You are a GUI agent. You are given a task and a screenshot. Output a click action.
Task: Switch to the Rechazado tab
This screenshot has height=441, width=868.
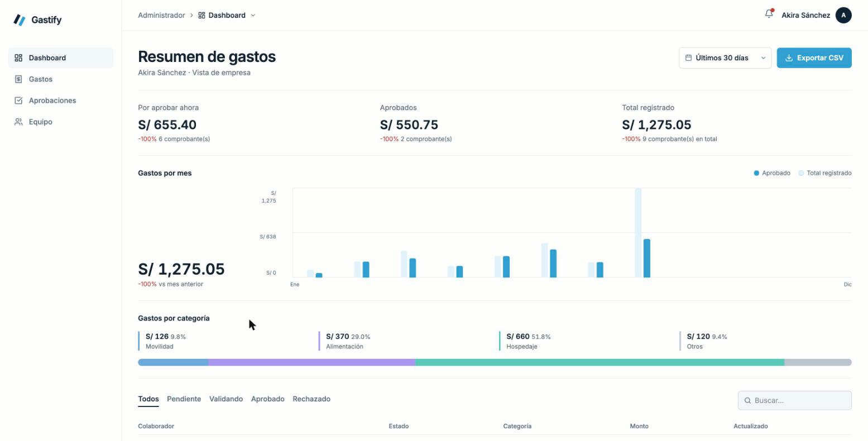point(311,399)
